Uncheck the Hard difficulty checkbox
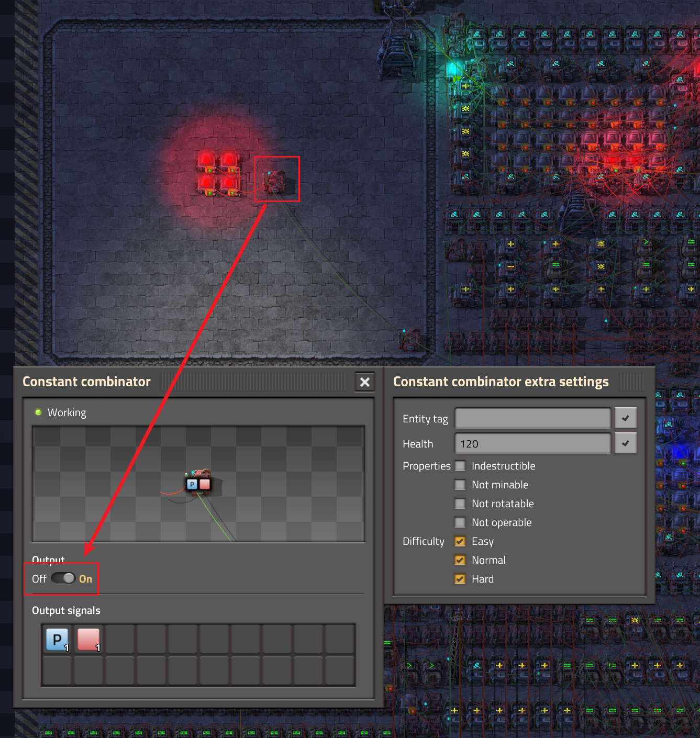This screenshot has height=738, width=700. (460, 579)
